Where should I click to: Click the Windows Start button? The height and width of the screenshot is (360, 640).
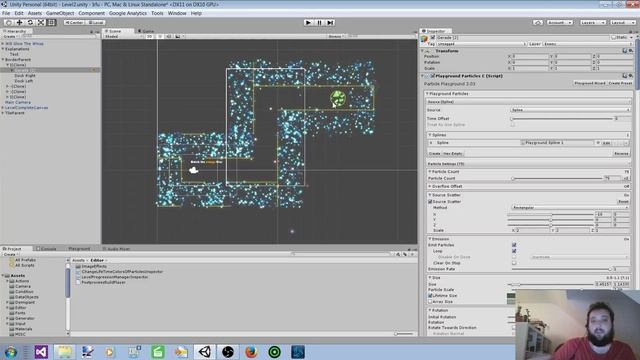coord(10,352)
